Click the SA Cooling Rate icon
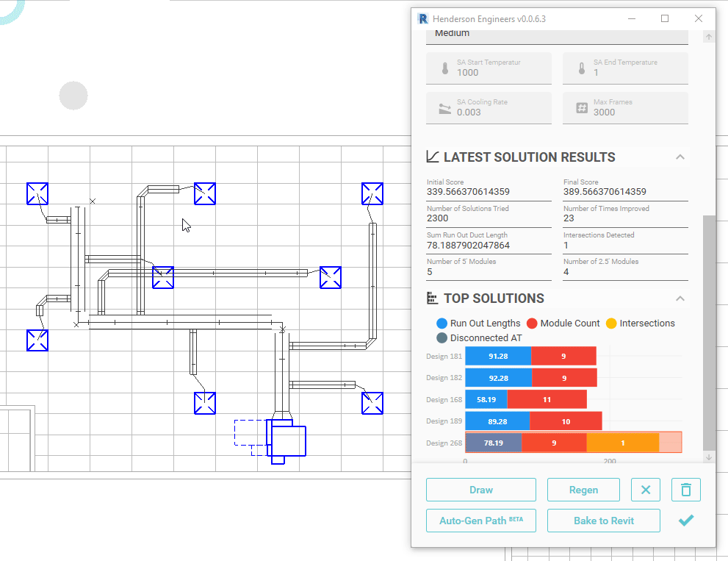Image resolution: width=728 pixels, height=561 pixels. click(x=444, y=108)
